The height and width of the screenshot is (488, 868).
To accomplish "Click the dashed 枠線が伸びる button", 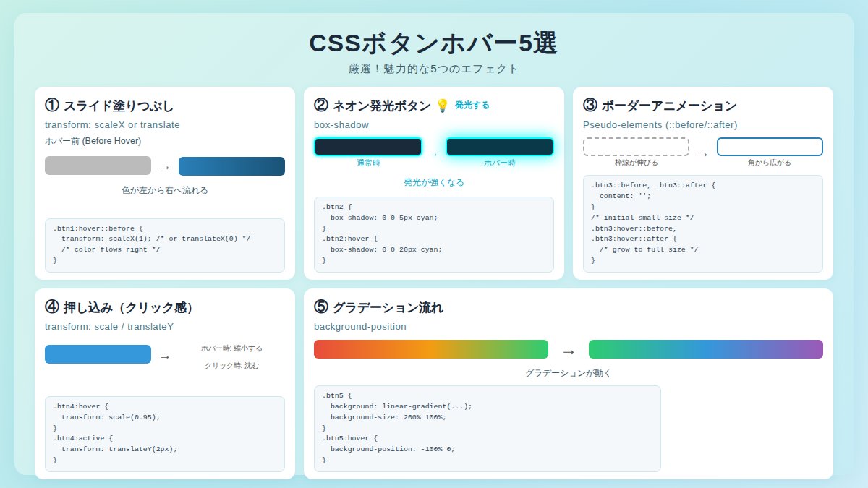I will (636, 147).
